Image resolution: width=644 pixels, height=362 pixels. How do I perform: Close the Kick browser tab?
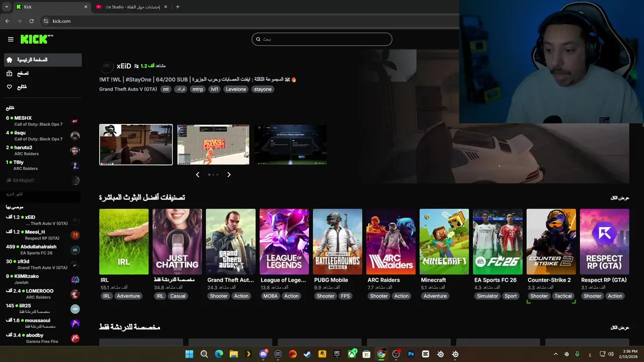pos(86,7)
